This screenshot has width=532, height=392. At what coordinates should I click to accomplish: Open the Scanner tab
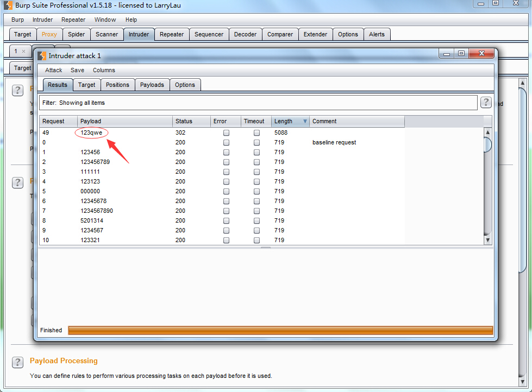107,34
